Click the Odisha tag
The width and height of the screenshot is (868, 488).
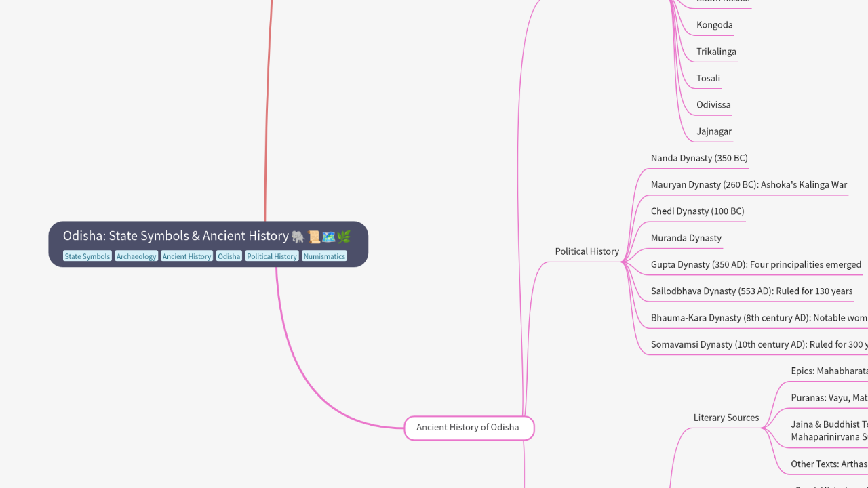(229, 256)
